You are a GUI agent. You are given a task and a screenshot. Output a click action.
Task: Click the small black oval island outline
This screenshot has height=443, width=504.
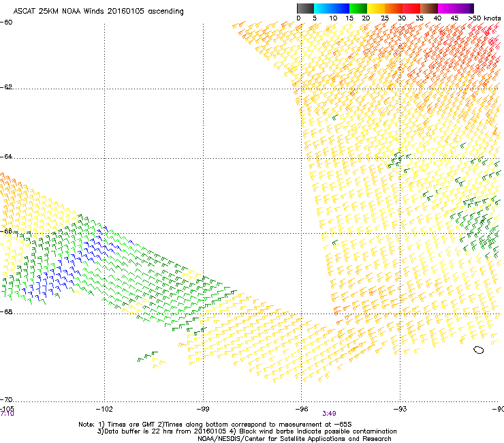coord(479,350)
